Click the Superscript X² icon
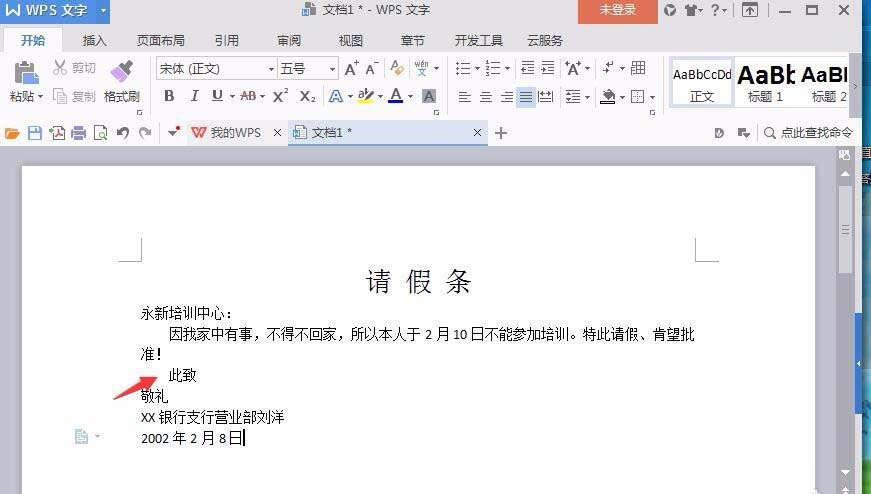Image resolution: width=871 pixels, height=494 pixels. pos(280,96)
